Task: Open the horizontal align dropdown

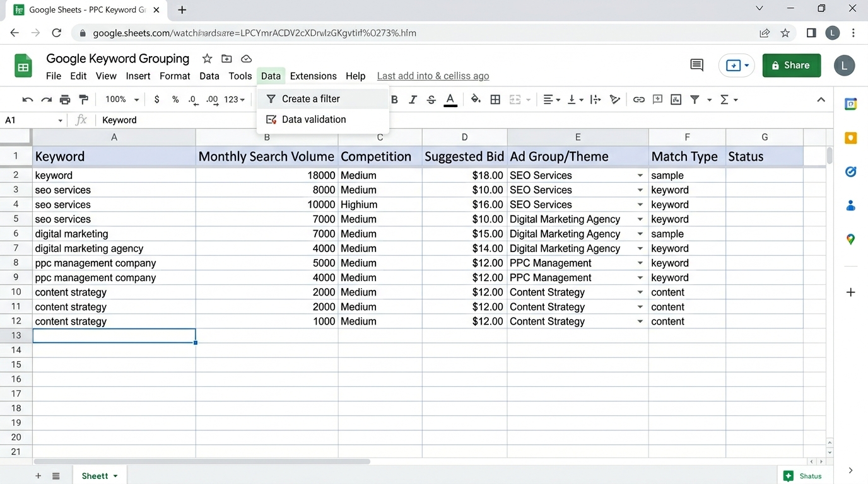Action: pyautogui.click(x=552, y=100)
